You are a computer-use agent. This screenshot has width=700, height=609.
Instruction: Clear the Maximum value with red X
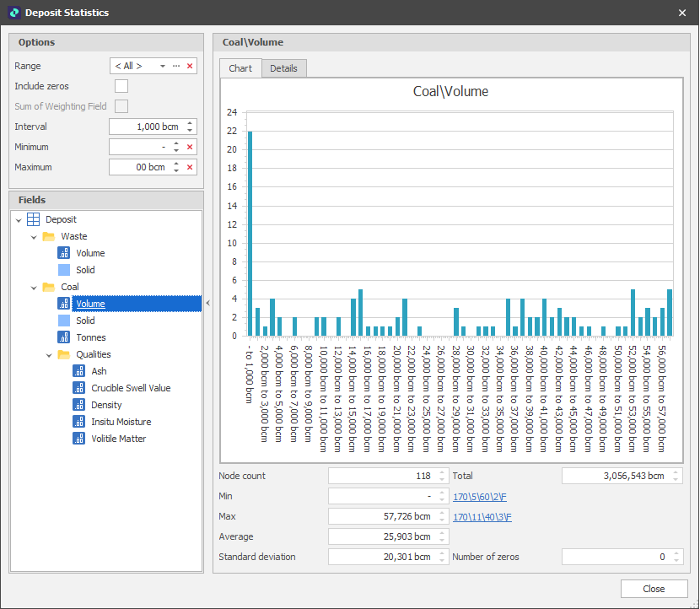tap(190, 167)
